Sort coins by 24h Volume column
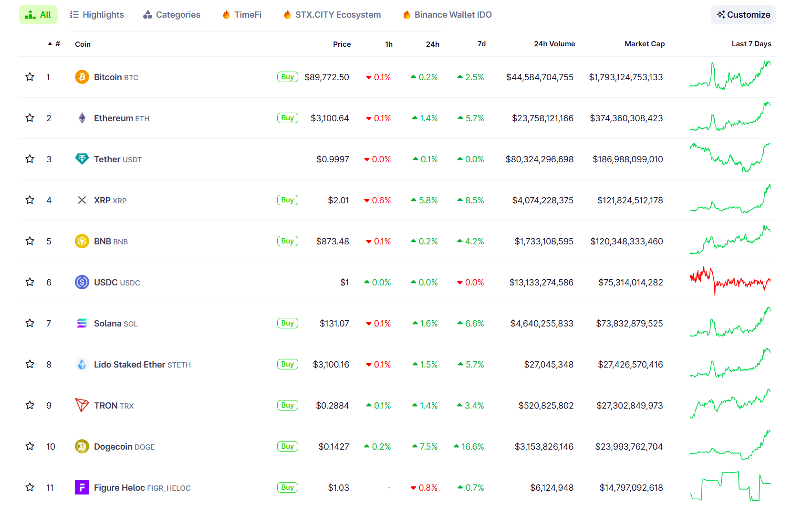 click(554, 44)
